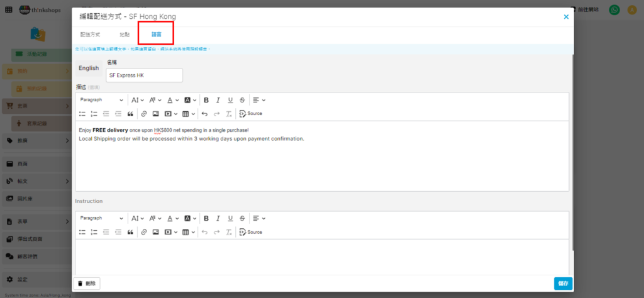Click the 刪除 delete button
This screenshot has height=298, width=644.
[x=87, y=284]
